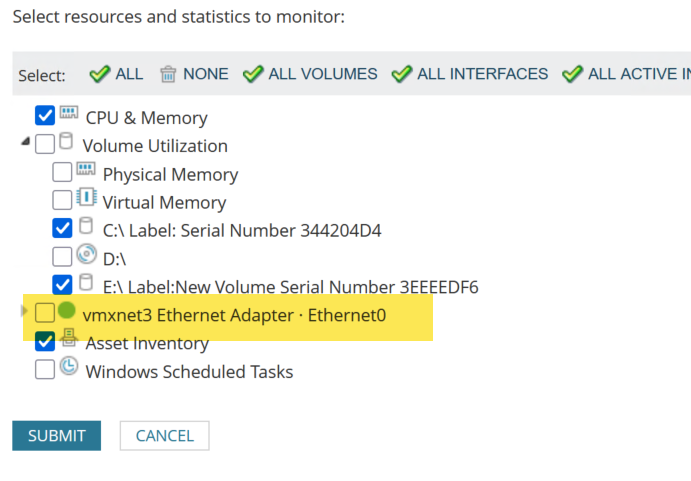Click the green Ethernet adapter status icon
Image resolution: width=691 pixels, height=481 pixels.
tap(67, 311)
